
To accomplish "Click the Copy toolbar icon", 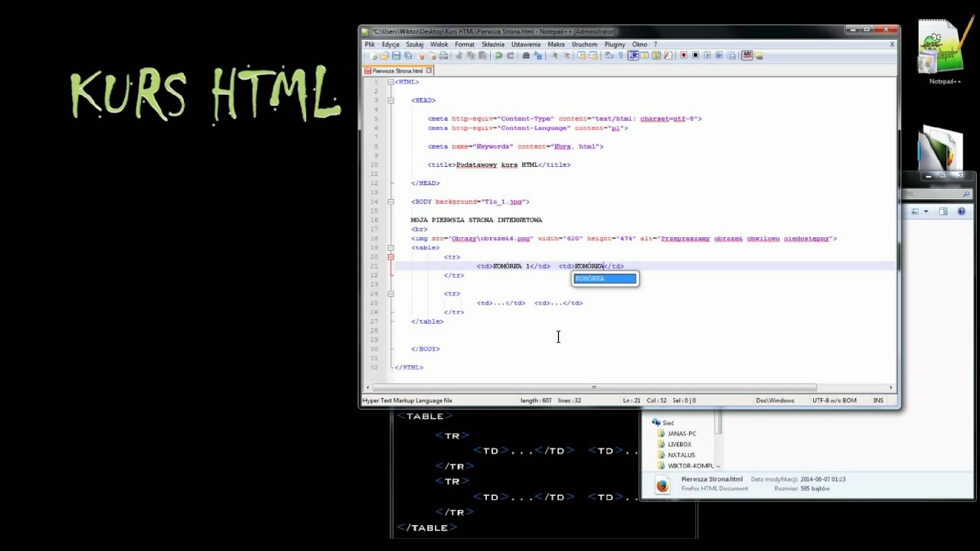I will (471, 55).
